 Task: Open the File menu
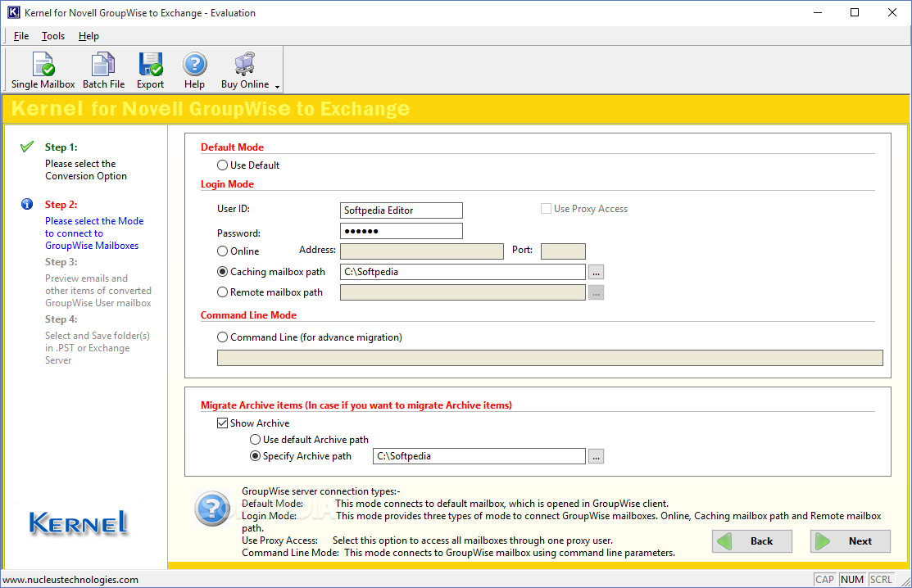[21, 36]
